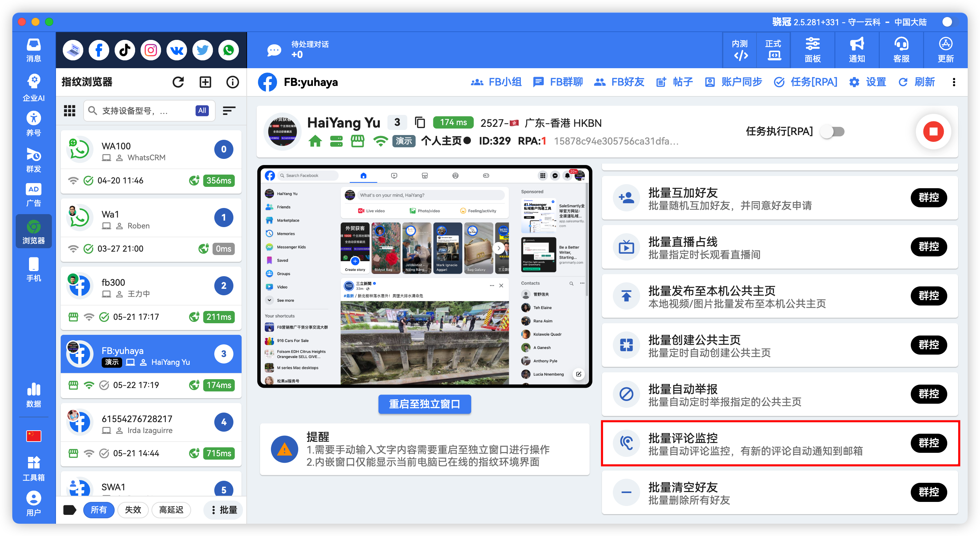Click the VK platform icon
The width and height of the screenshot is (980, 536).
pyautogui.click(x=176, y=50)
